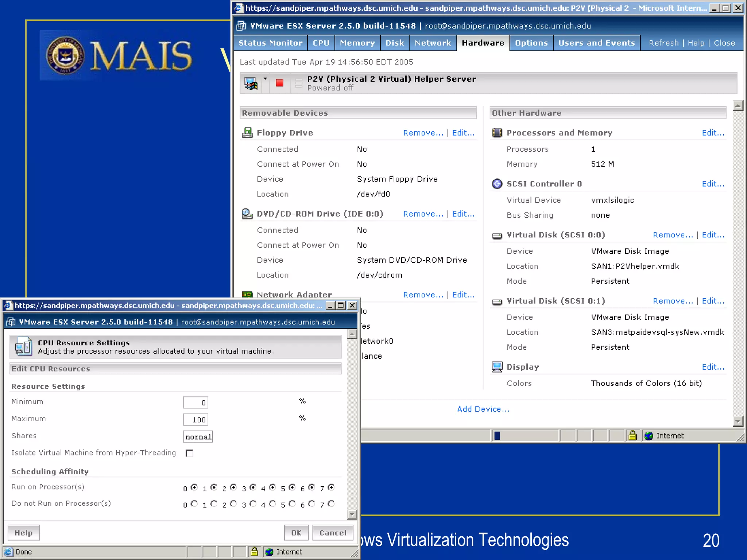The width and height of the screenshot is (747, 560).
Task: Open the Users and Events tab
Action: [x=596, y=43]
